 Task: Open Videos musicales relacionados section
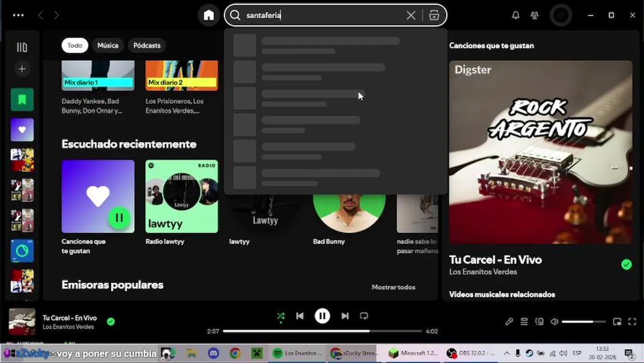(502, 294)
